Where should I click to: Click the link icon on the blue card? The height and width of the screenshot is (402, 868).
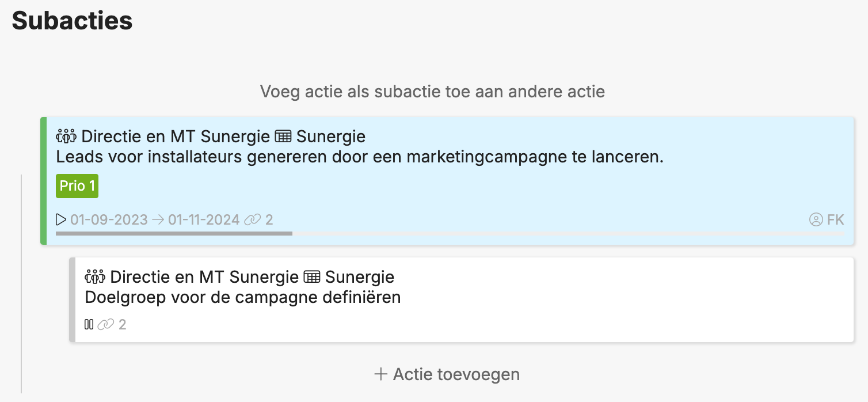253,219
